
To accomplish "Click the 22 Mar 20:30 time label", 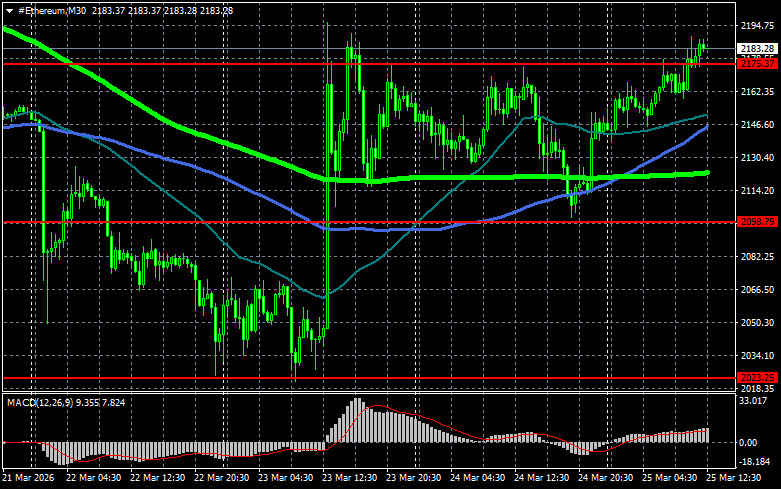I will point(222,478).
